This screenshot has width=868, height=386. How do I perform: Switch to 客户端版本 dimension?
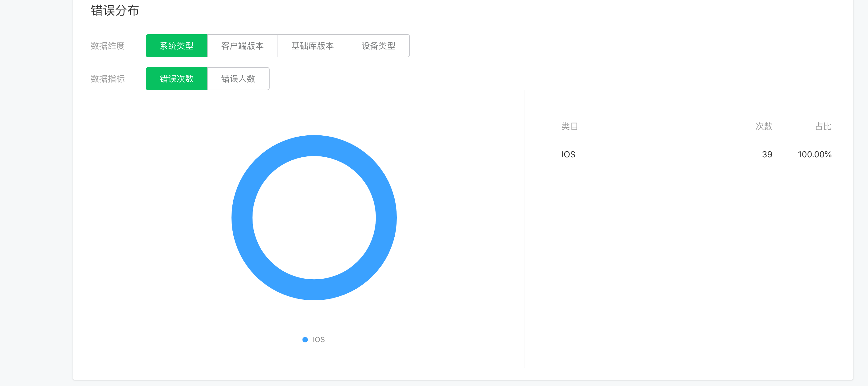[242, 45]
